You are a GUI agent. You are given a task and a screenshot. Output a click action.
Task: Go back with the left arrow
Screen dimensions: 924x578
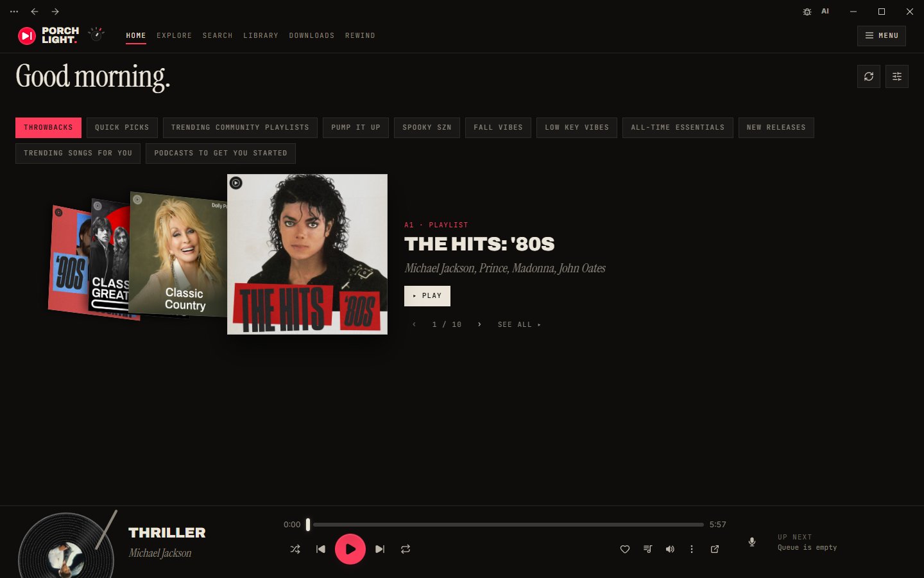tap(35, 12)
